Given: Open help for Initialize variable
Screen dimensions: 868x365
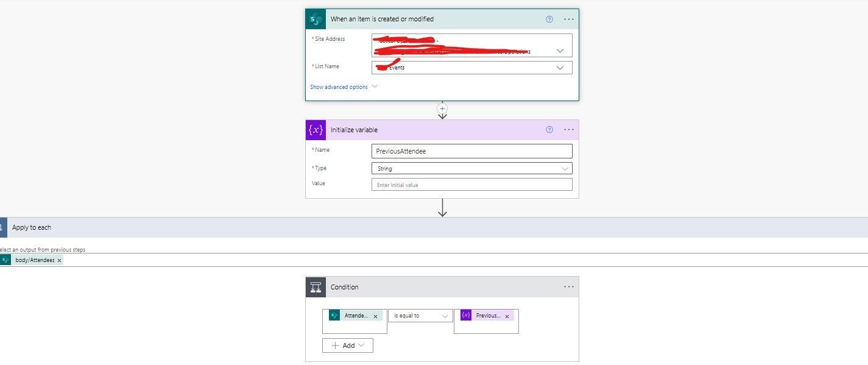Looking at the screenshot, I should pyautogui.click(x=549, y=130).
